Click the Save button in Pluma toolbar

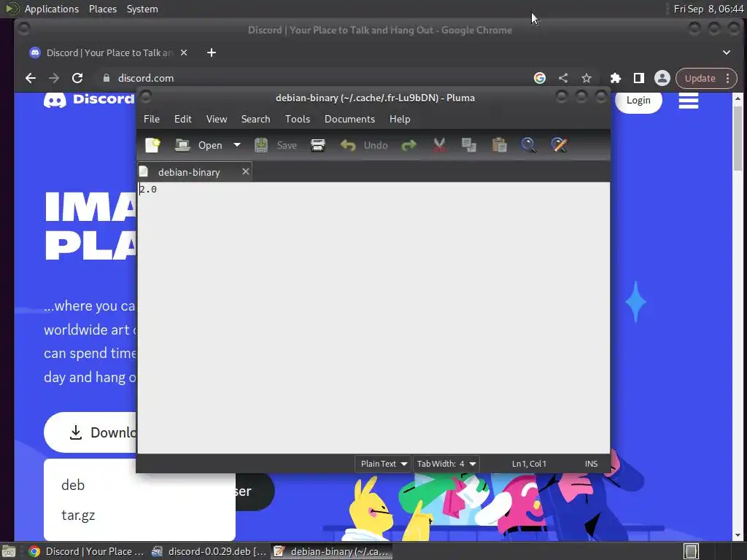(276, 145)
